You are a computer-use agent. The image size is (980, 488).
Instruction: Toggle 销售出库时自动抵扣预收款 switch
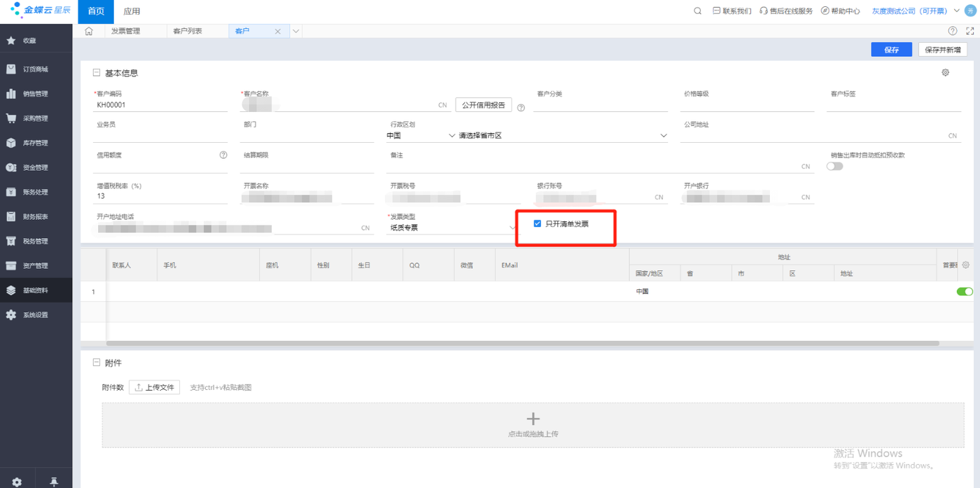(x=834, y=167)
